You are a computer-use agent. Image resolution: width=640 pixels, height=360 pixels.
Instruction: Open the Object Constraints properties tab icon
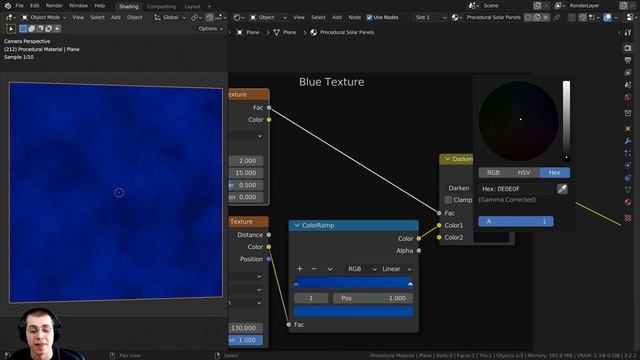tap(628, 178)
